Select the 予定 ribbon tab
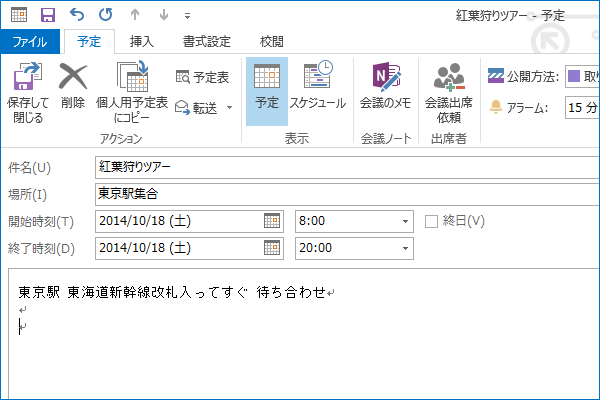The image size is (600, 400). point(89,41)
